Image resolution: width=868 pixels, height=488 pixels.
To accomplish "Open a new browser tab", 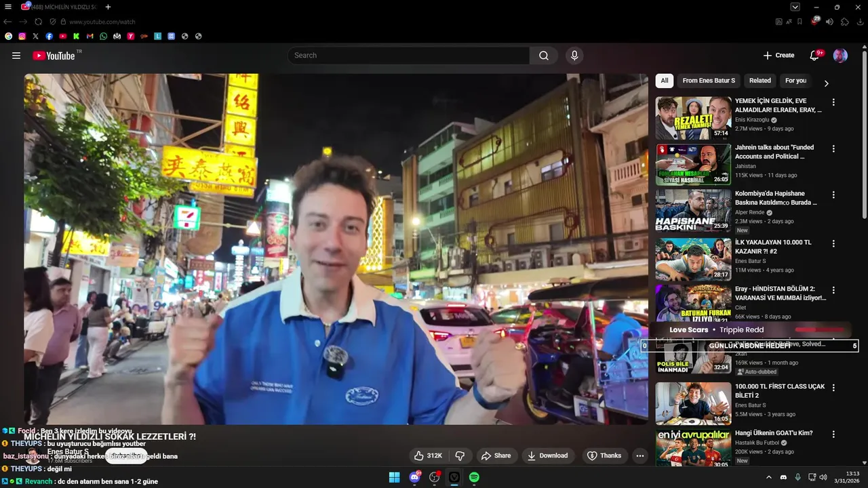I will (x=108, y=7).
